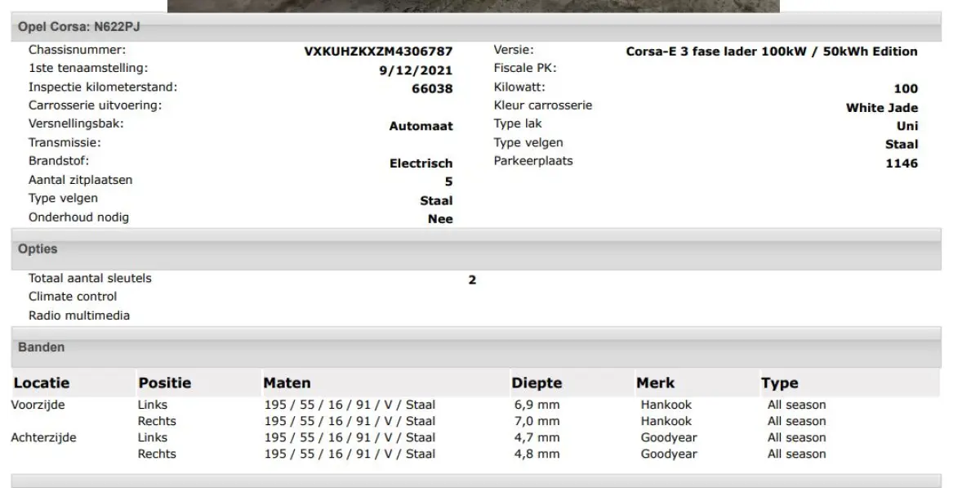Click the "1ste tenaamstelling:" label
980x488 pixels.
click(88, 68)
